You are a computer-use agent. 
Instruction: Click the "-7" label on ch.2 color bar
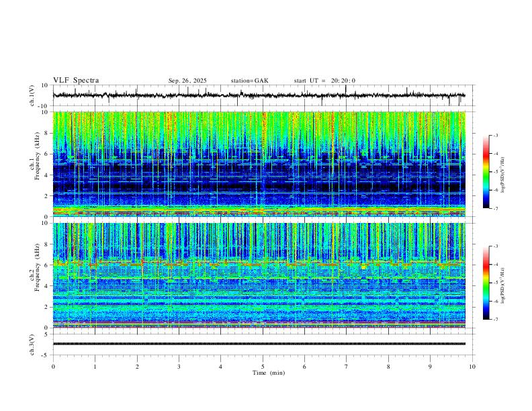[x=495, y=320]
